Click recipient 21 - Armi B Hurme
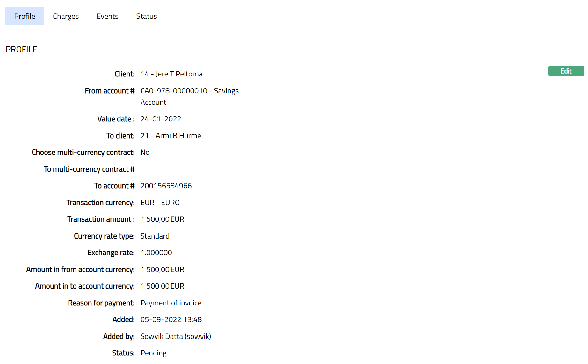The height and width of the screenshot is (364, 588). [x=171, y=136]
